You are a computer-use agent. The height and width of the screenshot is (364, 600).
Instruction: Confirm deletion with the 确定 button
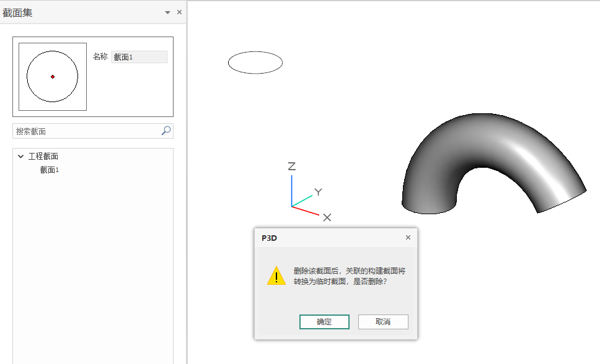pyautogui.click(x=324, y=321)
